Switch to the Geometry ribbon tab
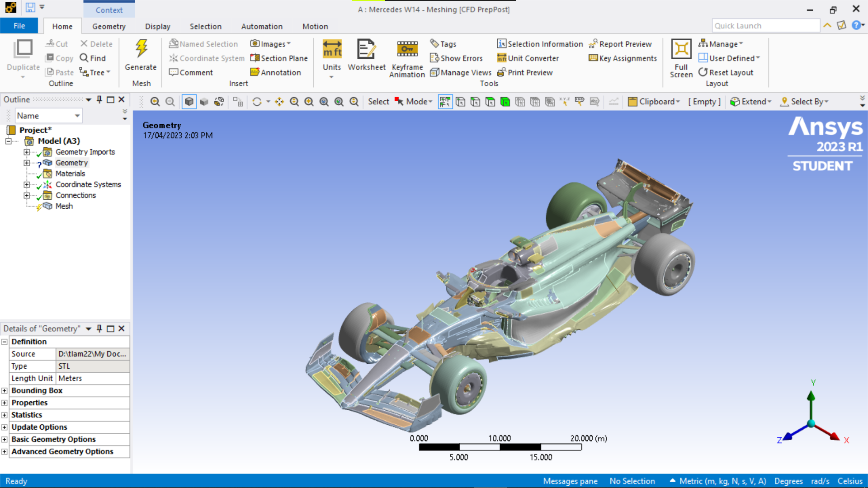This screenshot has height=488, width=868. coord(108,26)
